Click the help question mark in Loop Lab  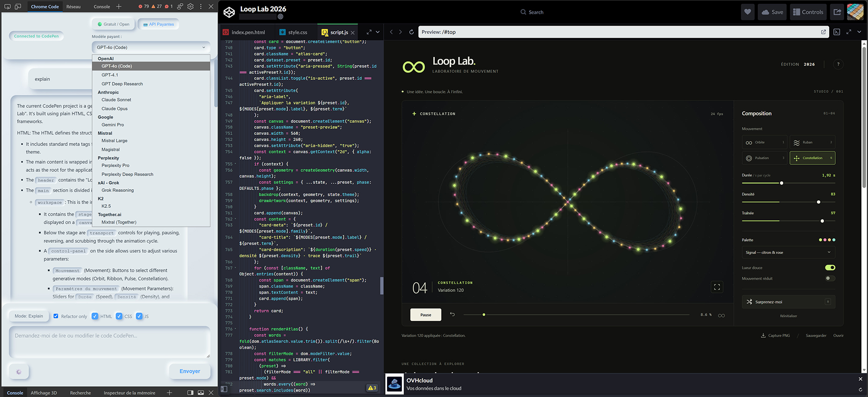[x=838, y=64]
